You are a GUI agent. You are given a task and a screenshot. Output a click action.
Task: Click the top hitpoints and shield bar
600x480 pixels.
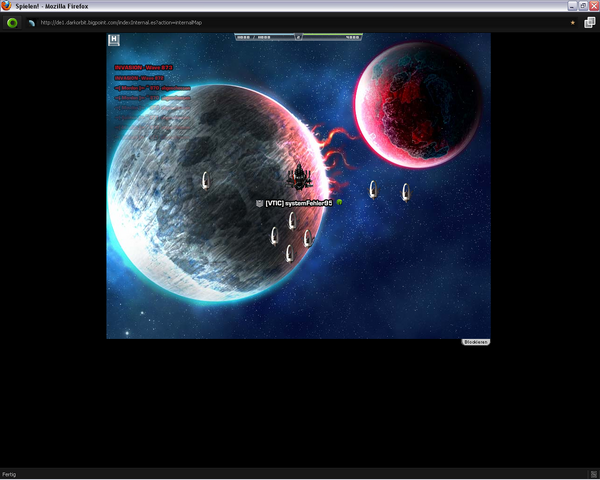pyautogui.click(x=298, y=37)
